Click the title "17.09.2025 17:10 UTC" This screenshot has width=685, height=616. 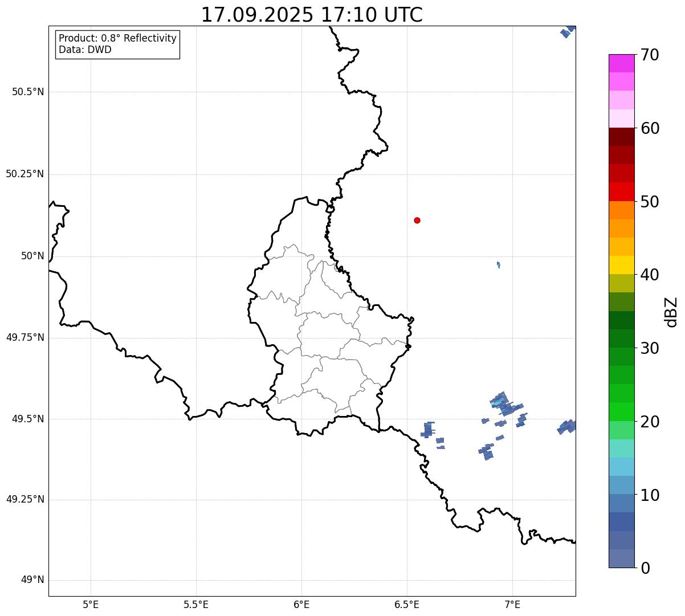point(312,15)
